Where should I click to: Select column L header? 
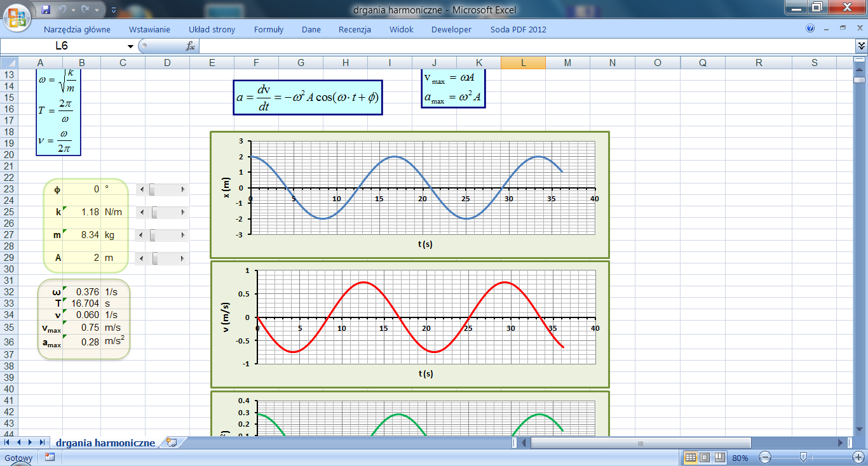[523, 63]
